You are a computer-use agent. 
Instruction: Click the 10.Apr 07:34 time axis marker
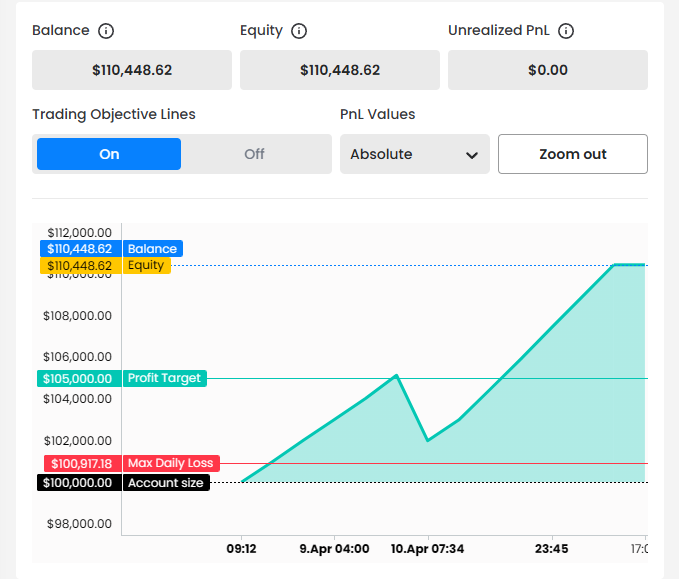(x=427, y=549)
